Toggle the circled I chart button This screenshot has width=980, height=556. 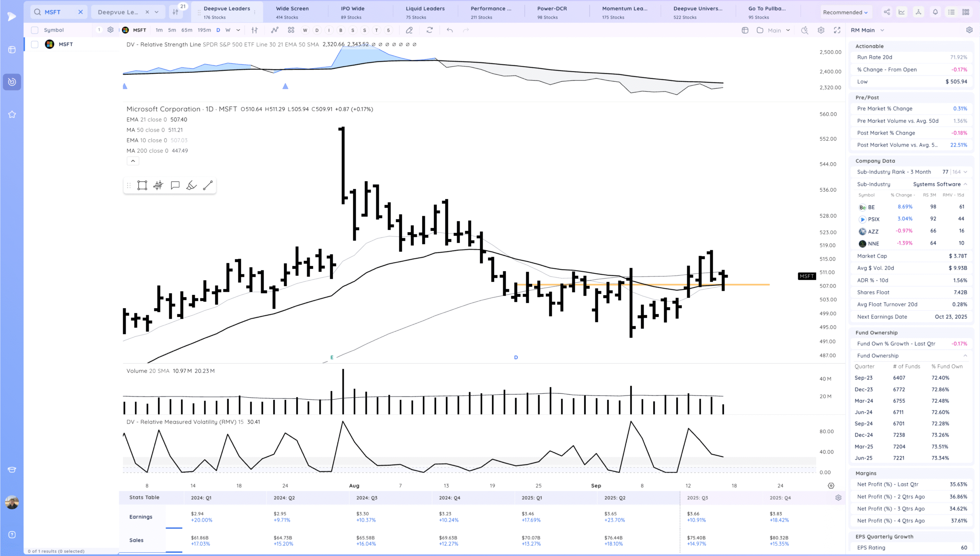pyautogui.click(x=329, y=30)
